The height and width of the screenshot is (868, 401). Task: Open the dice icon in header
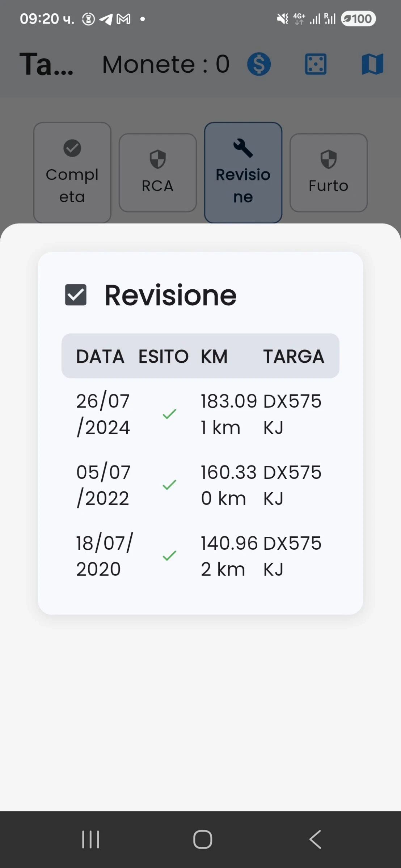click(316, 64)
